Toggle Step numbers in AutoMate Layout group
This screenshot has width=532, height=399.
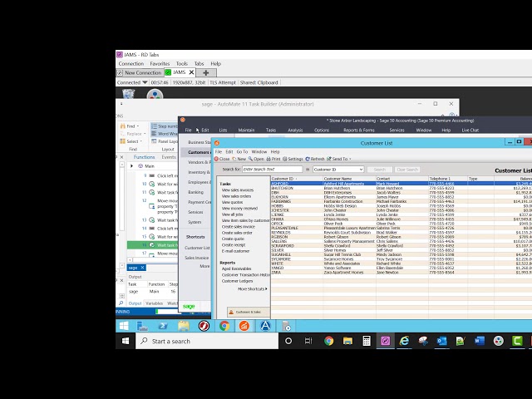click(x=165, y=126)
